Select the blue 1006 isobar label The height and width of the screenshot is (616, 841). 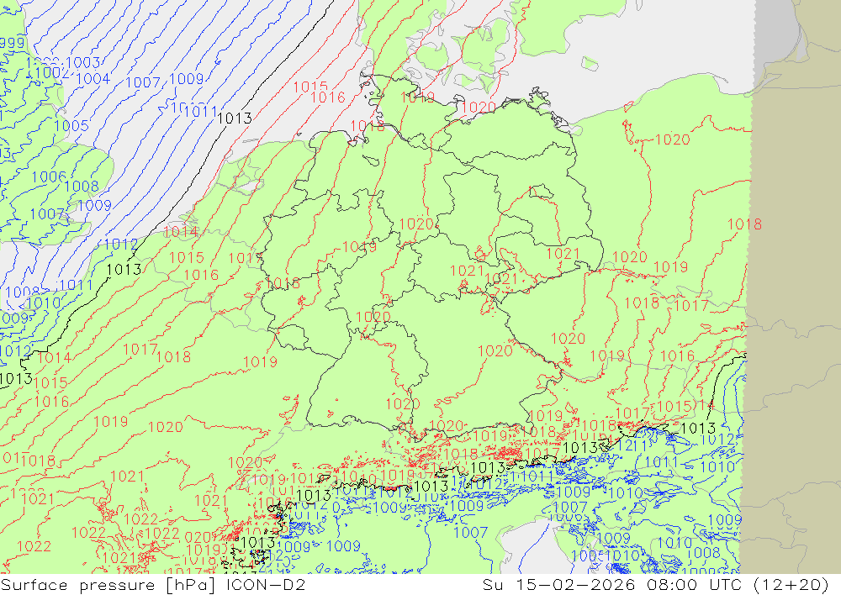pos(49,177)
